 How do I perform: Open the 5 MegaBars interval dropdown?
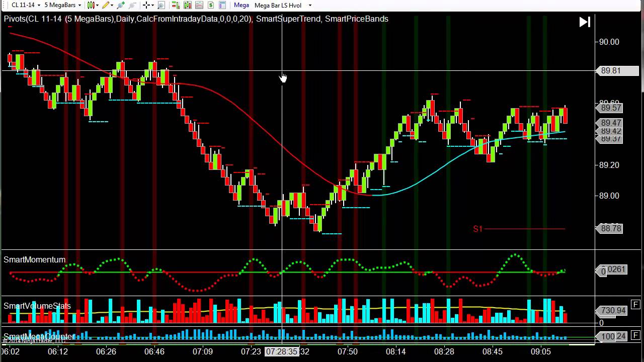63,5
